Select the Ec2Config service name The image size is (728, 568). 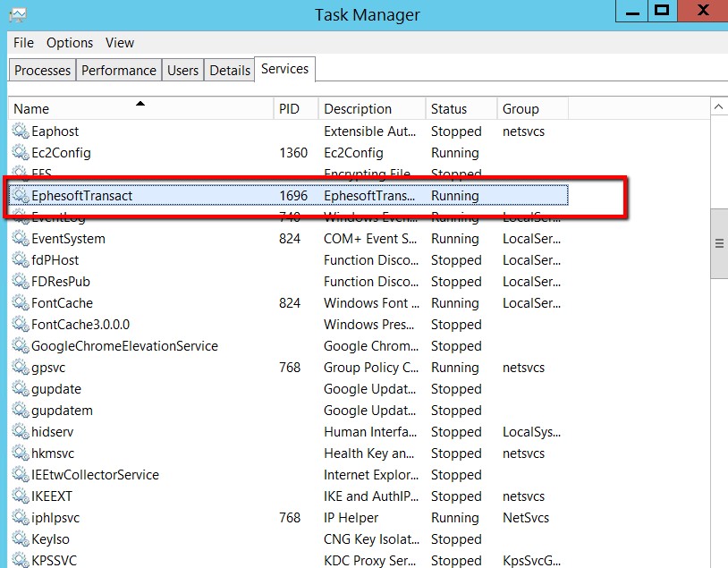(x=62, y=153)
